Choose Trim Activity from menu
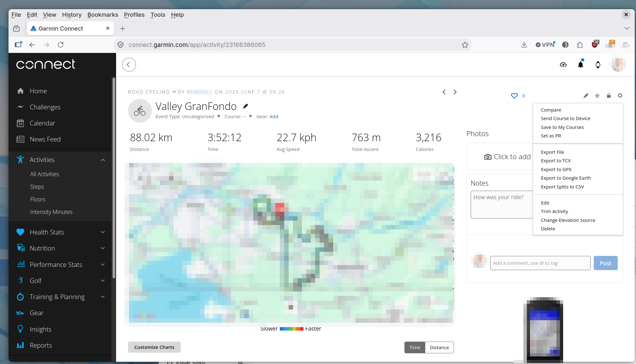 (x=554, y=211)
